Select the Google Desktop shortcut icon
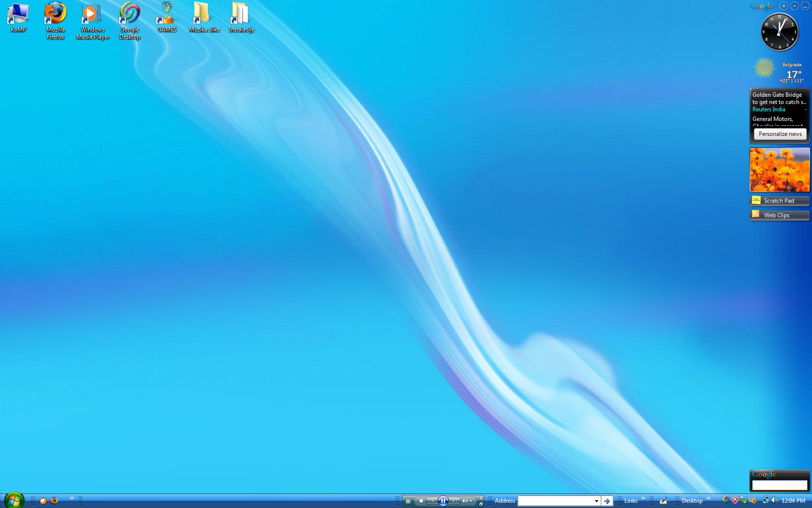Screen dimensions: 812x508 130,21
